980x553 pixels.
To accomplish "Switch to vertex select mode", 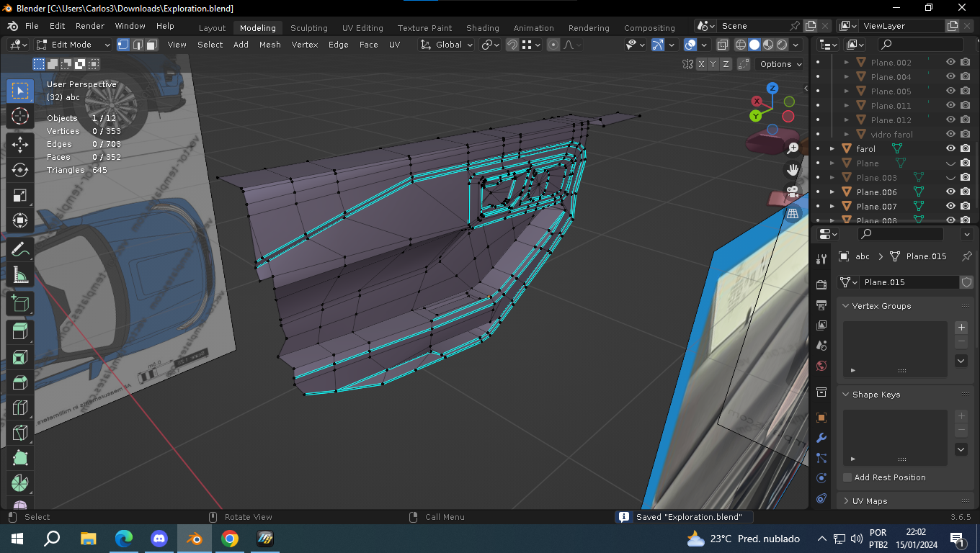I will pos(123,45).
